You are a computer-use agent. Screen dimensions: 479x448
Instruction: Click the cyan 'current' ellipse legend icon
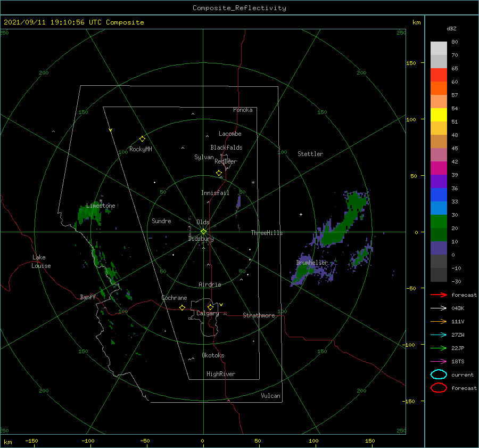[439, 374]
